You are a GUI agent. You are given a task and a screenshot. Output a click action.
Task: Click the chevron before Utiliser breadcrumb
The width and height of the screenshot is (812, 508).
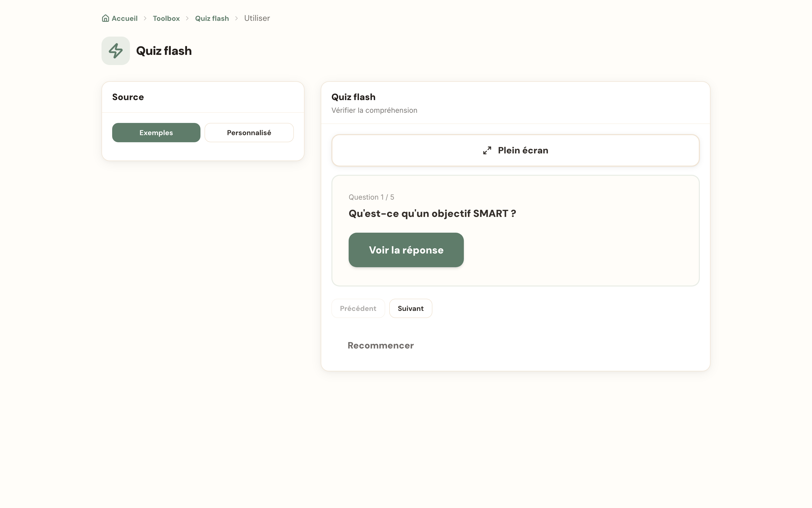click(236, 19)
